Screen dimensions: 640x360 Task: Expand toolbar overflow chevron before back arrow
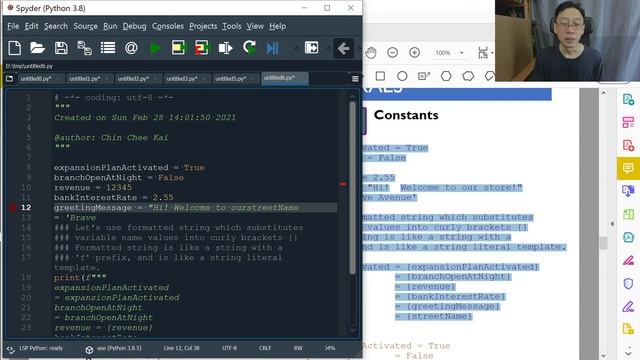point(328,49)
